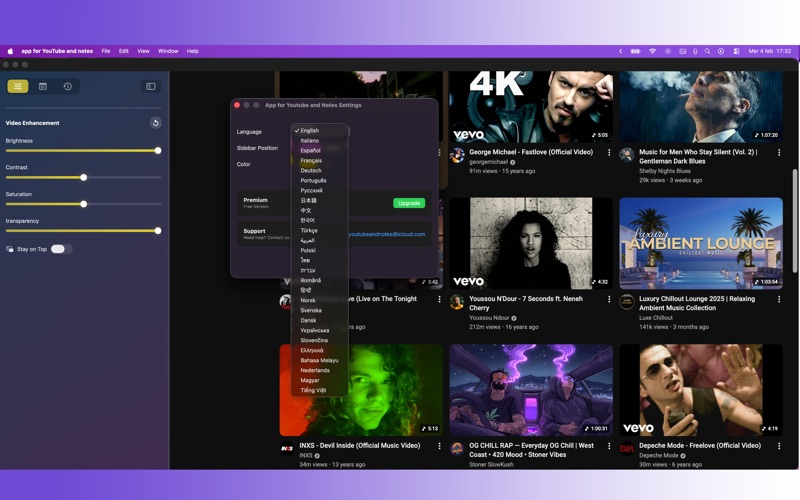Viewport: 800px width, 500px height.
Task: Open the Edit menu
Action: [x=123, y=51]
